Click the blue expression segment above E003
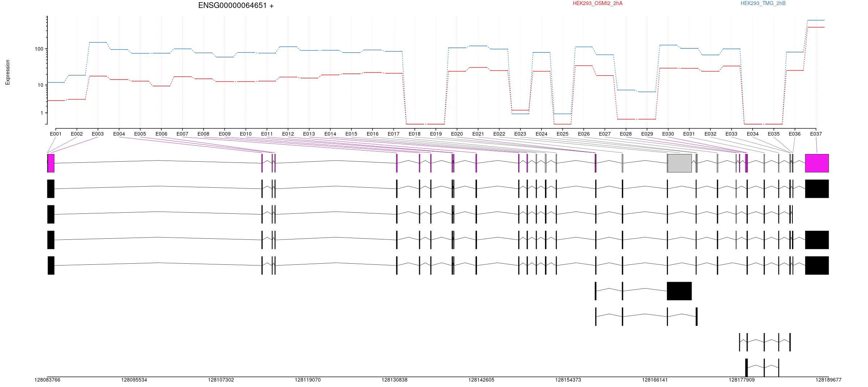 click(x=98, y=42)
